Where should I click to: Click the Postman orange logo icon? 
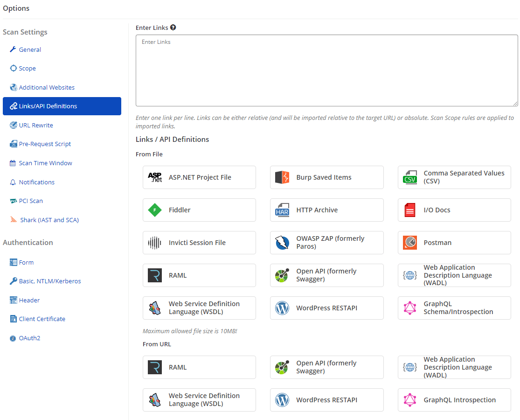(409, 243)
